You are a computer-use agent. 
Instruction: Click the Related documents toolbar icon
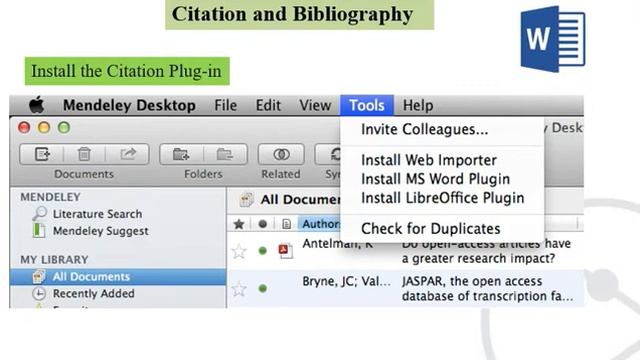(x=281, y=154)
